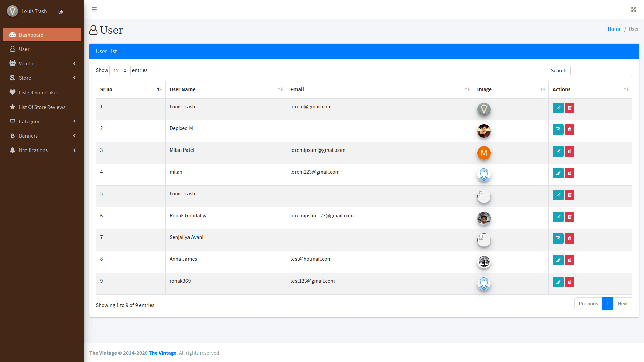The width and height of the screenshot is (644, 362).
Task: Toggle sorting on the Actions column
Action: [x=626, y=89]
